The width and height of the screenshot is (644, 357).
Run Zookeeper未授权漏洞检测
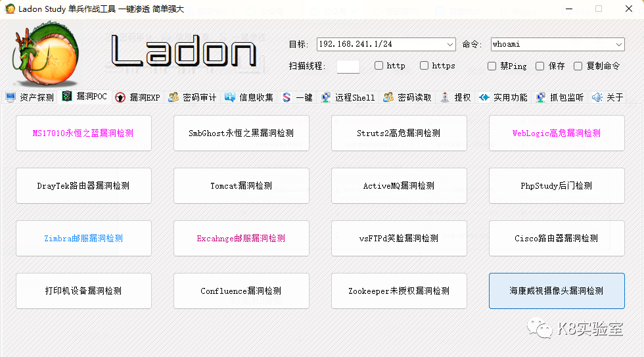[x=400, y=291]
